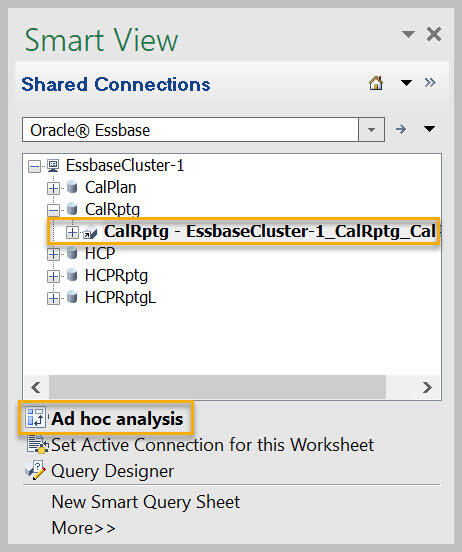Open Query Designer
Screen dimensions: 462x552
tap(112, 471)
